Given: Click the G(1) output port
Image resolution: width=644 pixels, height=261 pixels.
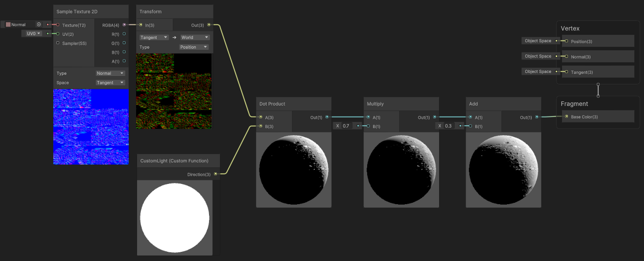Looking at the screenshot, I should (124, 43).
